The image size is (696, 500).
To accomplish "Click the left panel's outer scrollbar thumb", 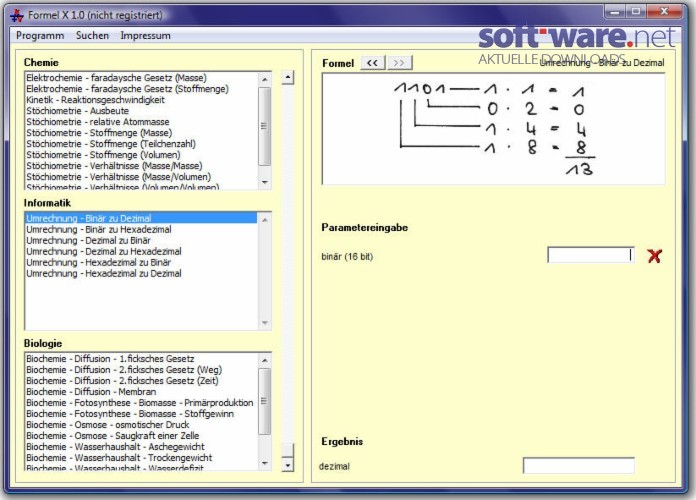I will (288, 450).
